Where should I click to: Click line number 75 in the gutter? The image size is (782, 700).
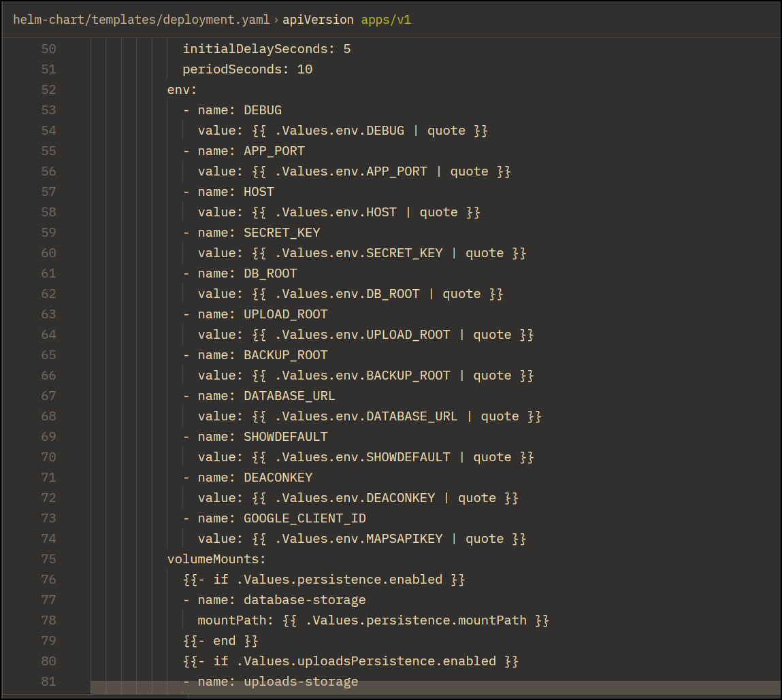pos(48,559)
